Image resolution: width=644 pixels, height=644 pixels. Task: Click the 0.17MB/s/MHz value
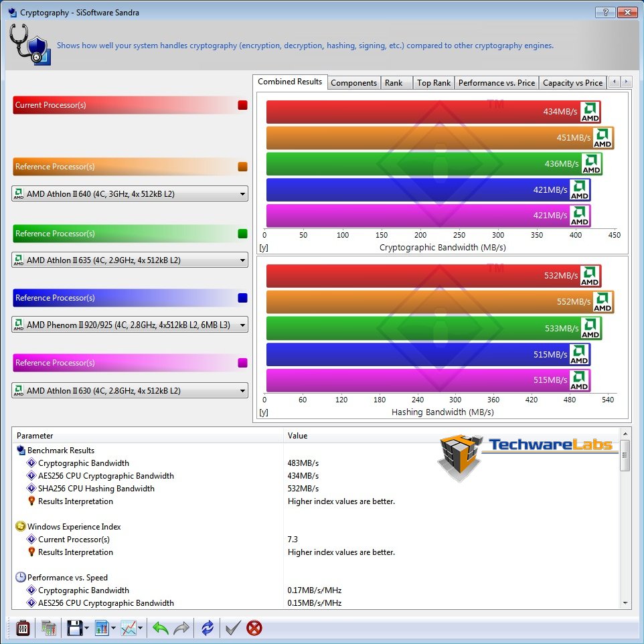pos(315,590)
